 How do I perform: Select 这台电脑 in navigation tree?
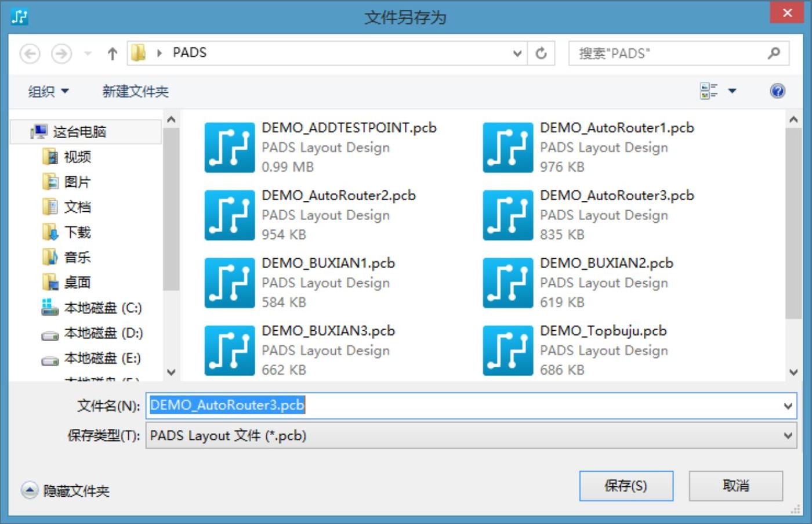point(86,132)
